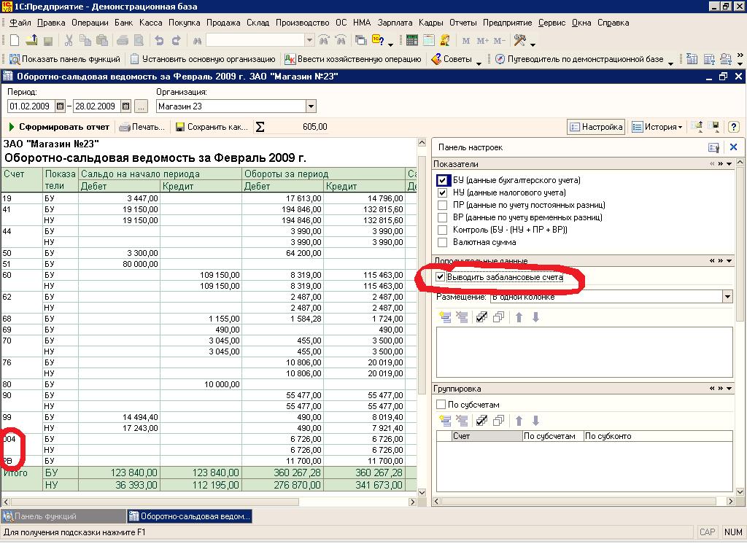The width and height of the screenshot is (747, 560).
Task: Click Ввести хозяйственную операцию
Action: (353, 59)
